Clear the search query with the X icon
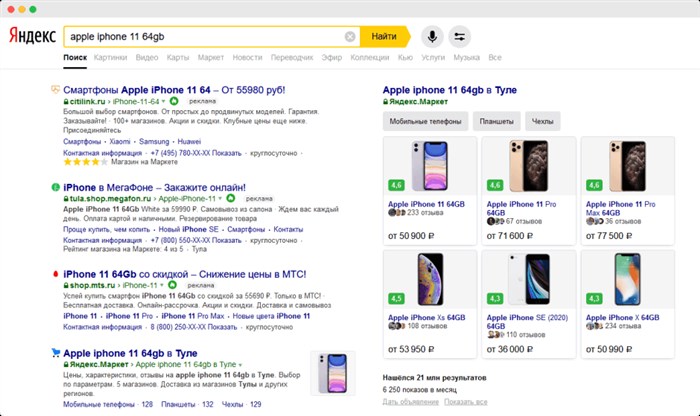Viewport: 700px width, 416px height. pos(350,37)
